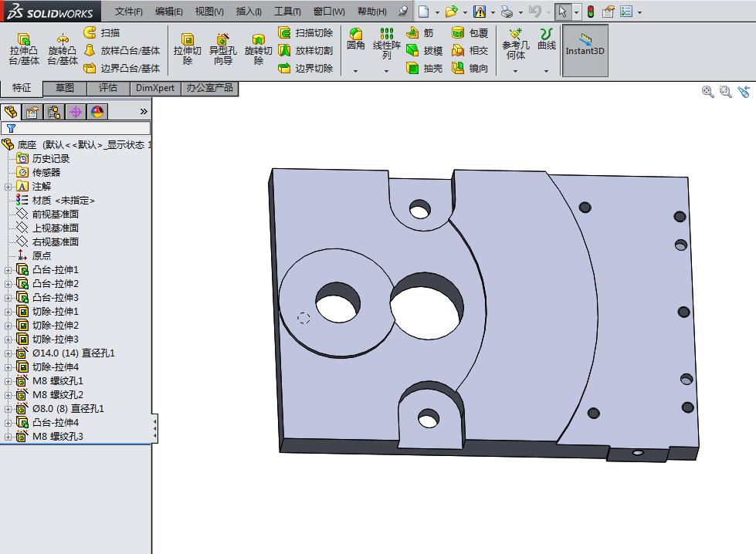The height and width of the screenshot is (554, 756).
Task: Select the 抽壳 shell tool
Action: [424, 69]
